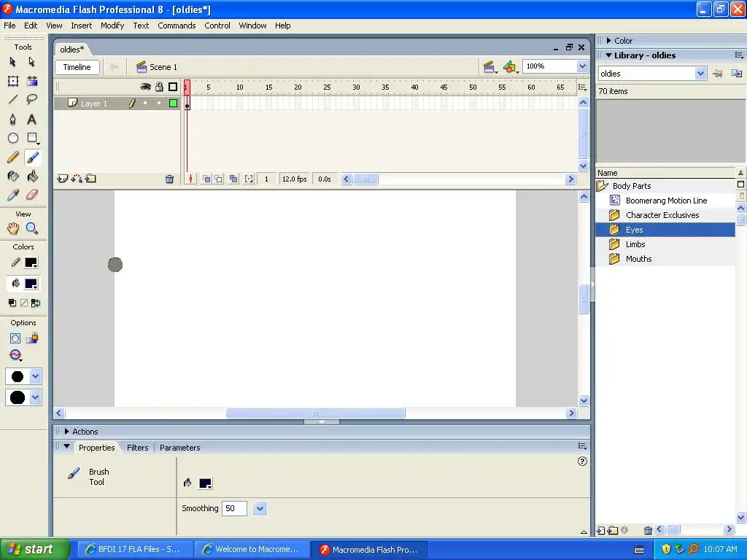Select the Selection (arrow) tool
The image size is (747, 560).
pyautogui.click(x=13, y=62)
